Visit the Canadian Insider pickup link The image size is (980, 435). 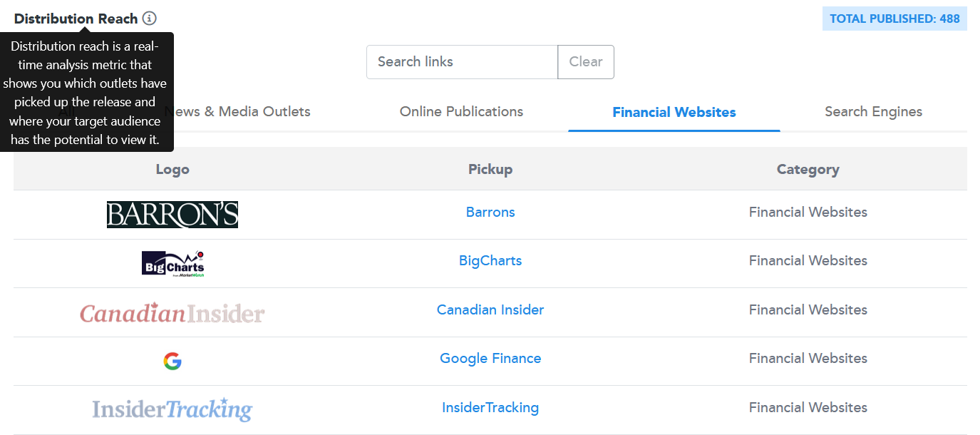point(490,310)
